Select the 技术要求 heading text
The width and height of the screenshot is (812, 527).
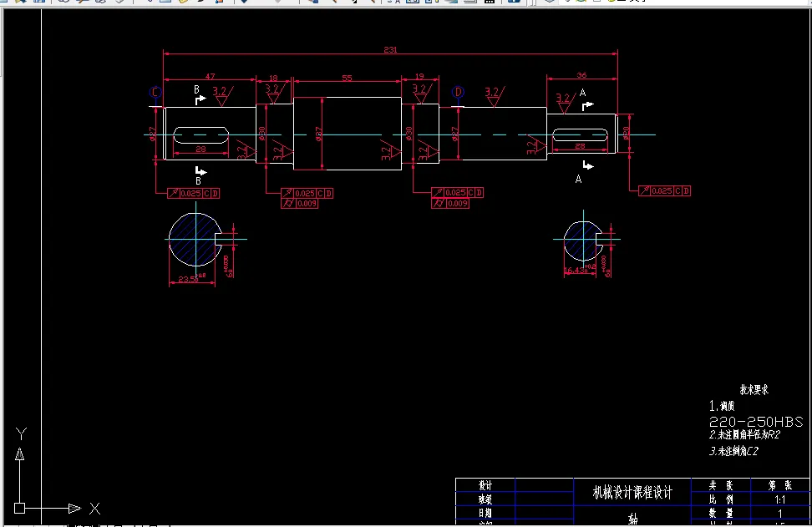754,390
